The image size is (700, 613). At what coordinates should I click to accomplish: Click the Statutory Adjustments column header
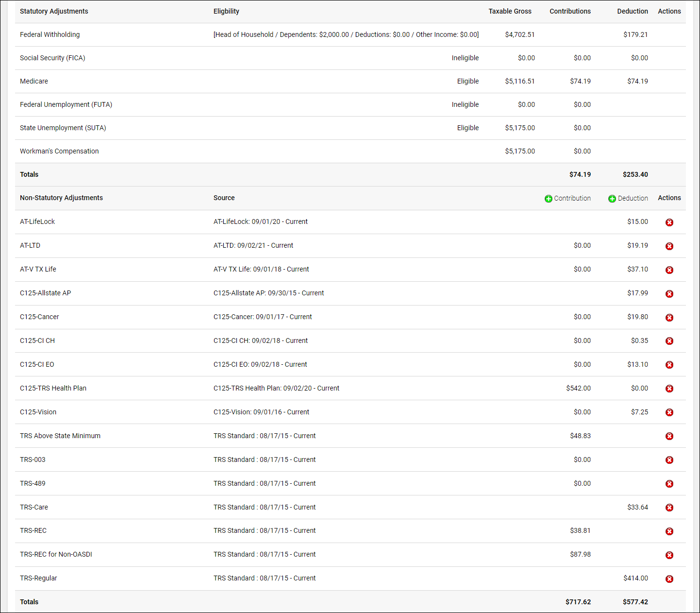54,11
